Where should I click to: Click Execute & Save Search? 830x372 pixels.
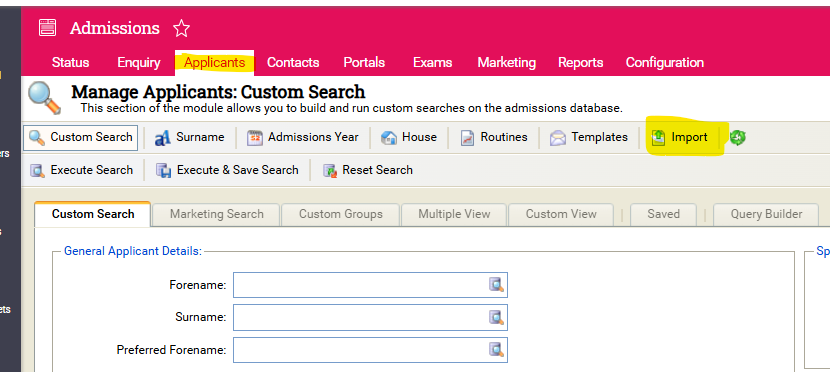click(x=228, y=170)
